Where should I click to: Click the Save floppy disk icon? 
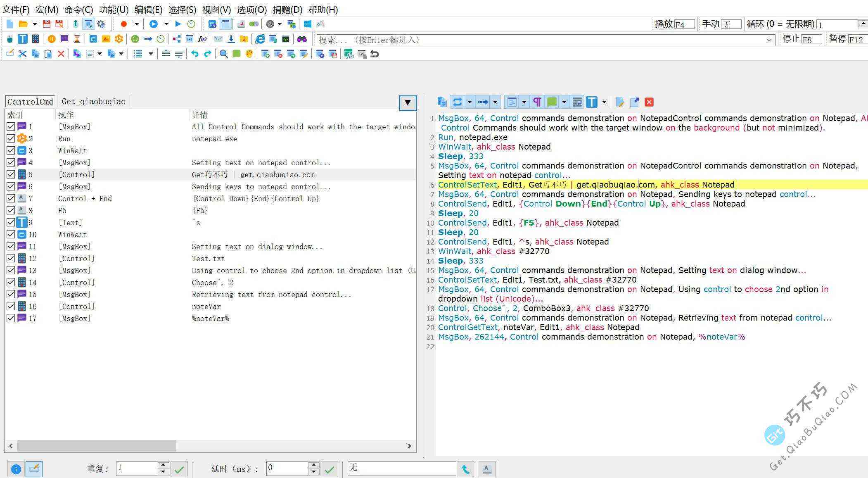pos(46,24)
